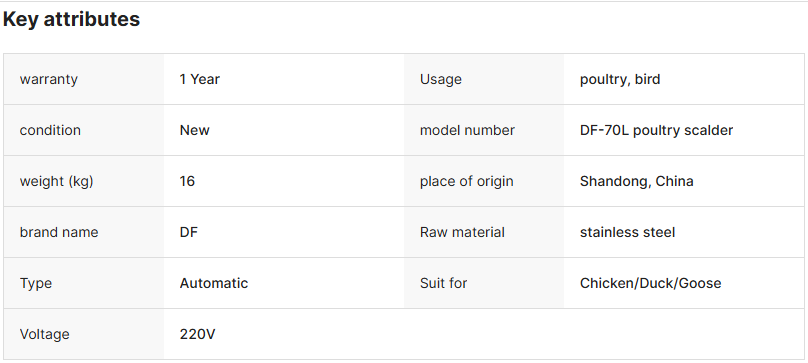
Task: Select the weight (kg) label
Action: (x=56, y=182)
